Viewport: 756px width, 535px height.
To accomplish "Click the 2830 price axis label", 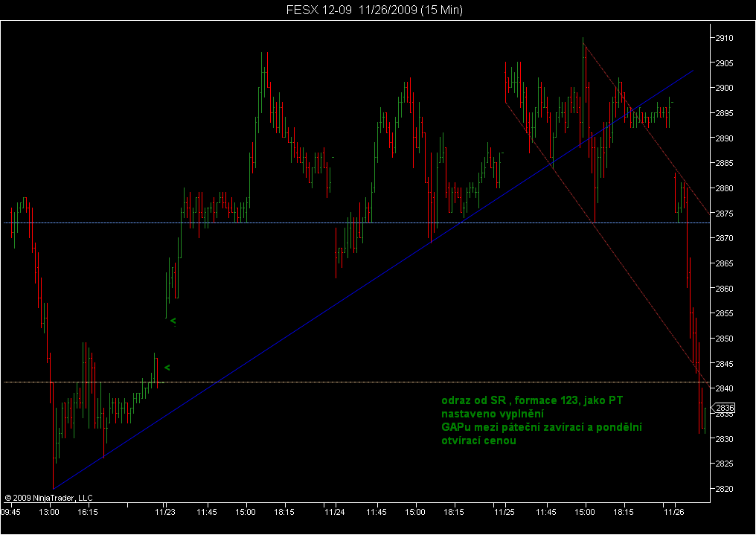I will (x=725, y=439).
